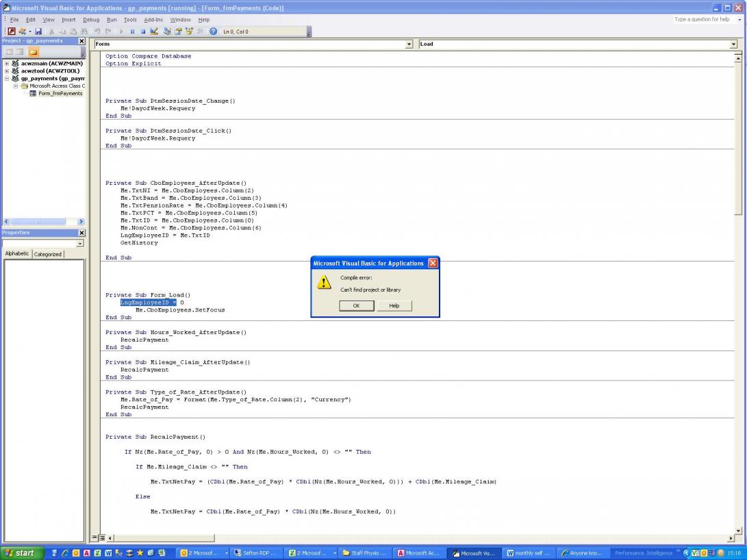Click the Paste toolbar icon
Screen dimensions: 747x560
(x=73, y=31)
